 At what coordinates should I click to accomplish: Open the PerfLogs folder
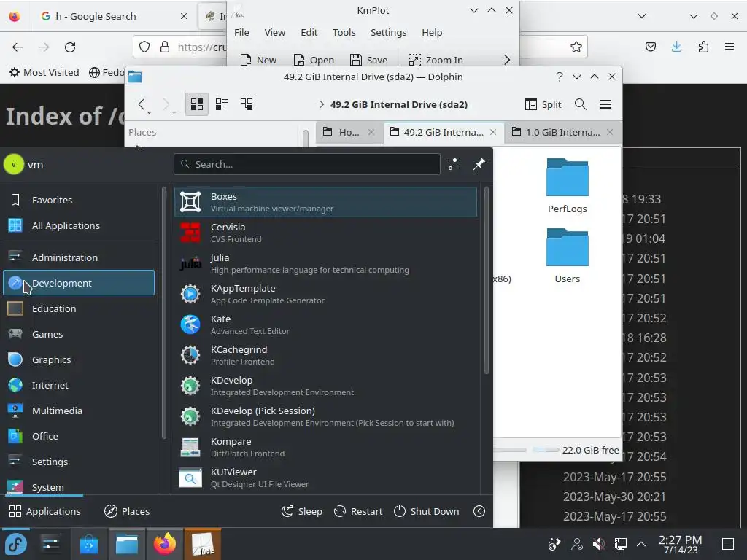tap(568, 185)
